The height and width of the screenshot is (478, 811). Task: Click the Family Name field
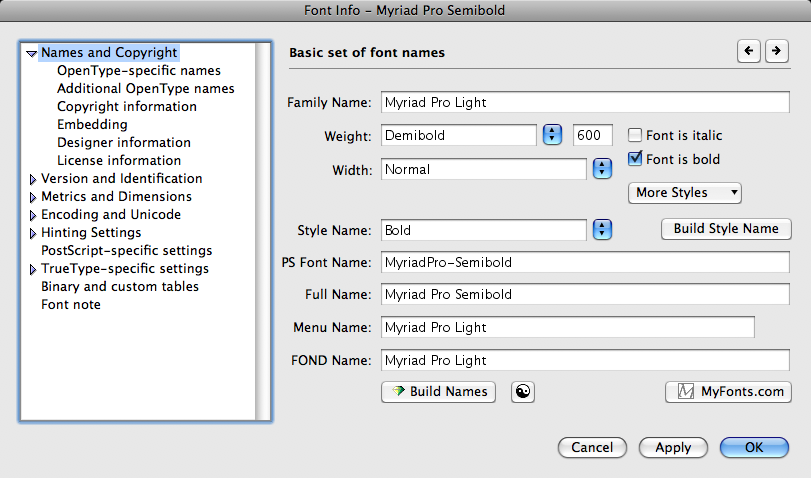click(585, 102)
